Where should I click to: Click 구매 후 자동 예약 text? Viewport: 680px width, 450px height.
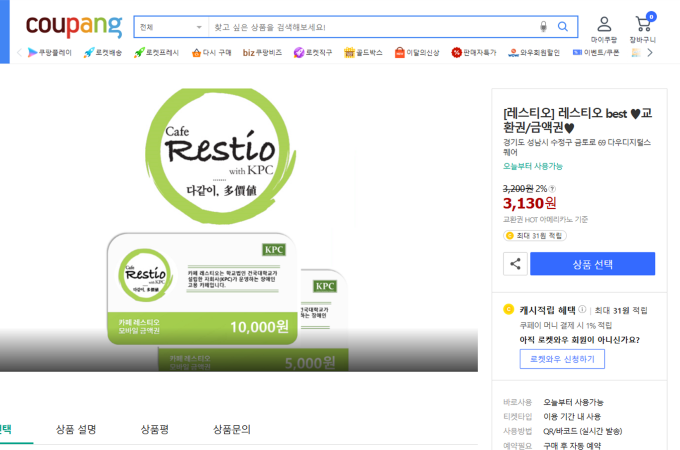(572, 445)
